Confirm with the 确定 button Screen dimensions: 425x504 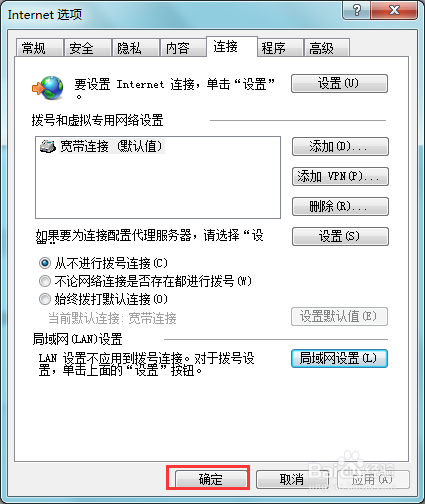pyautogui.click(x=211, y=479)
